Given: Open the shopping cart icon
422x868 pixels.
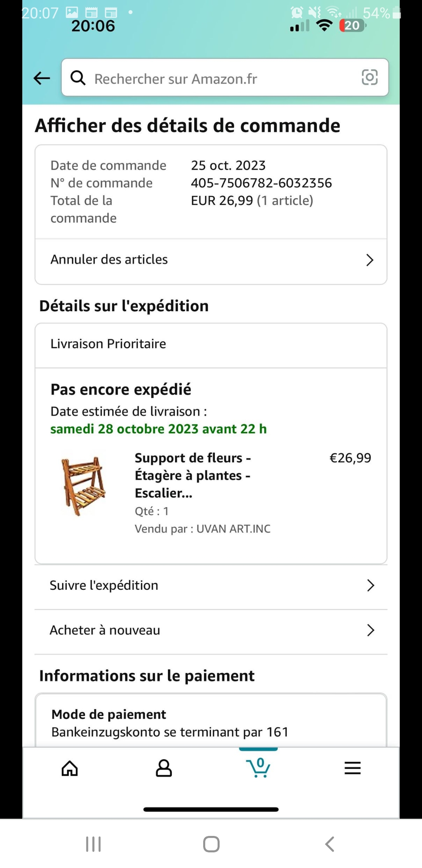Looking at the screenshot, I should pos(258,768).
